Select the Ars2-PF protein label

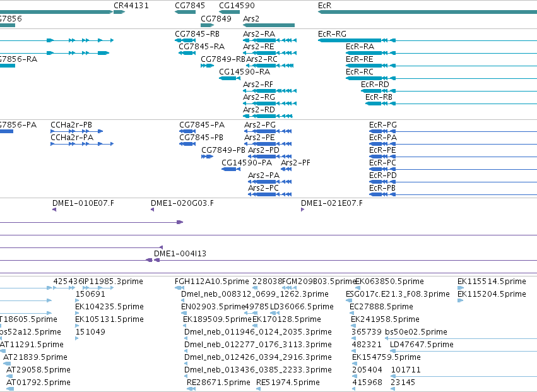point(295,163)
